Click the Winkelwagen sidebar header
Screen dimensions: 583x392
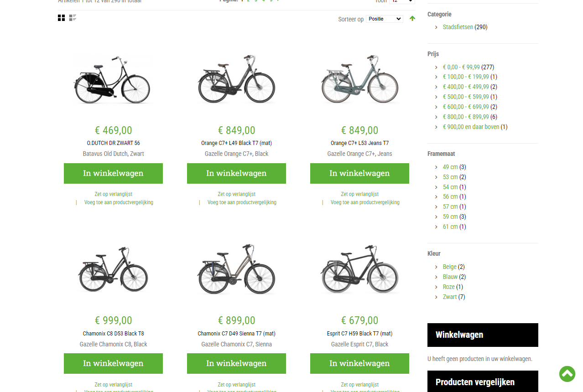tap(483, 335)
